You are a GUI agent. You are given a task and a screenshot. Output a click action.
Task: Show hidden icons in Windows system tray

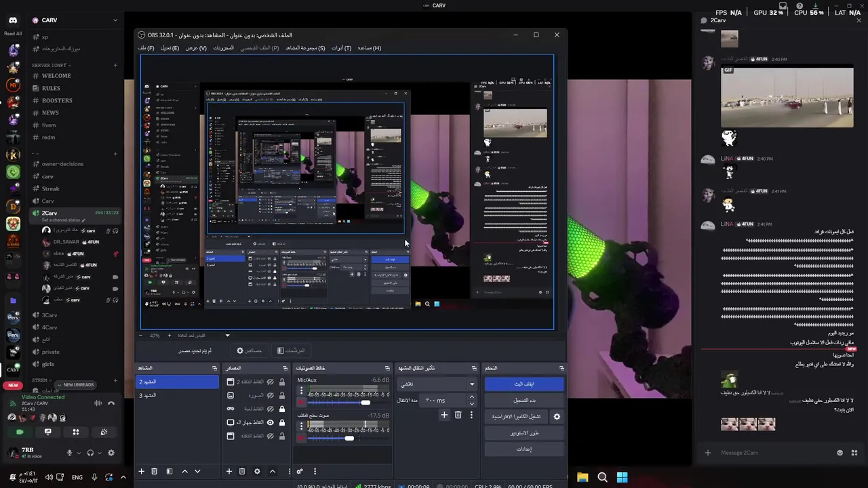[x=123, y=477]
